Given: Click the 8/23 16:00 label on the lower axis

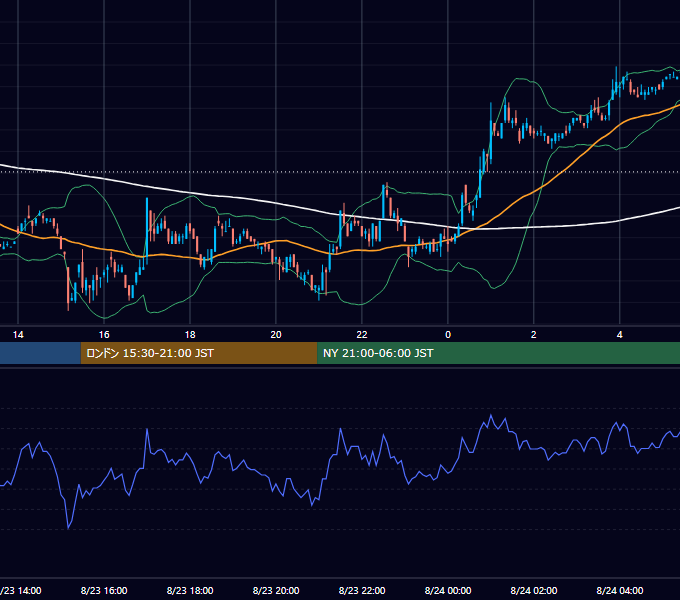Looking at the screenshot, I should coord(104,590).
